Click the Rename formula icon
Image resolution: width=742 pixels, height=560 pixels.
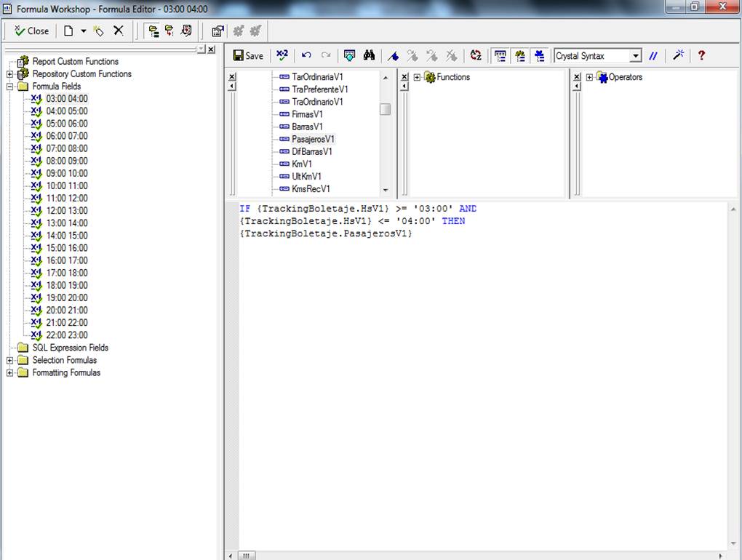pyautogui.click(x=98, y=31)
